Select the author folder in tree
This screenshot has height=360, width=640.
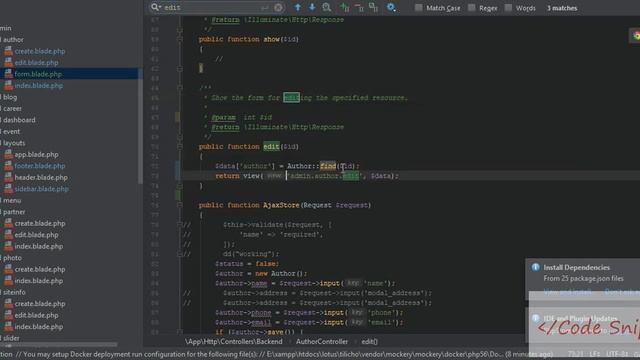tap(13, 40)
